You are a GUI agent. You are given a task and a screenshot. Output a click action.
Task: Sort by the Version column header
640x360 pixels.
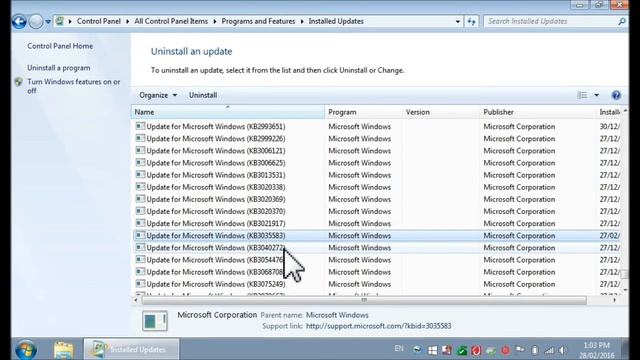pos(441,112)
